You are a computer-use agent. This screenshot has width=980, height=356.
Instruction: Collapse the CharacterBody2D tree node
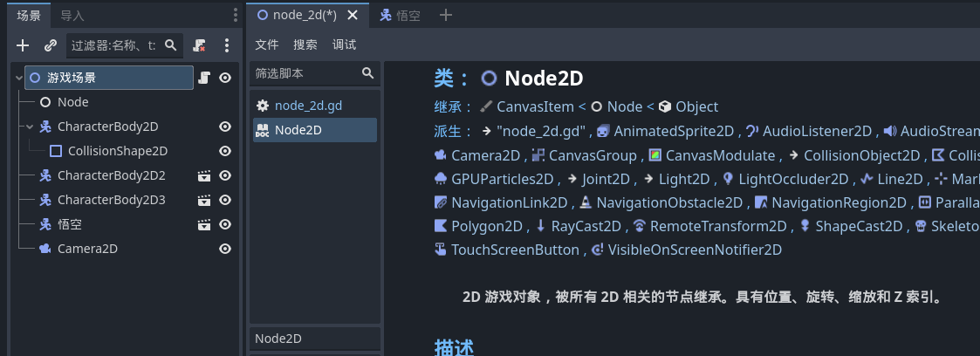(x=30, y=127)
